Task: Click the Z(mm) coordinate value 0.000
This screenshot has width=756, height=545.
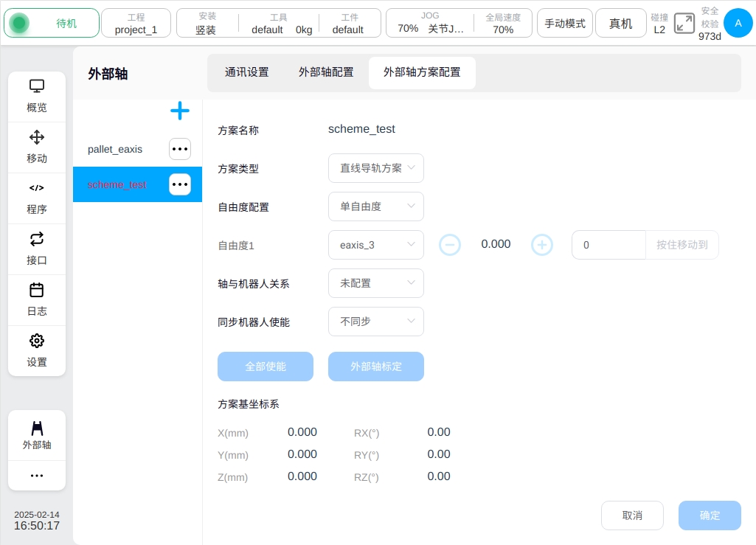Action: [x=302, y=476]
